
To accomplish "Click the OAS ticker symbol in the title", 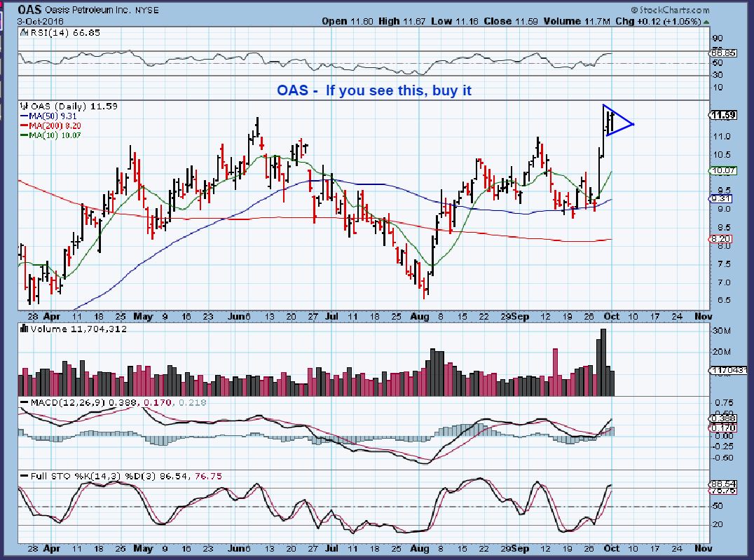I will tap(30, 9).
